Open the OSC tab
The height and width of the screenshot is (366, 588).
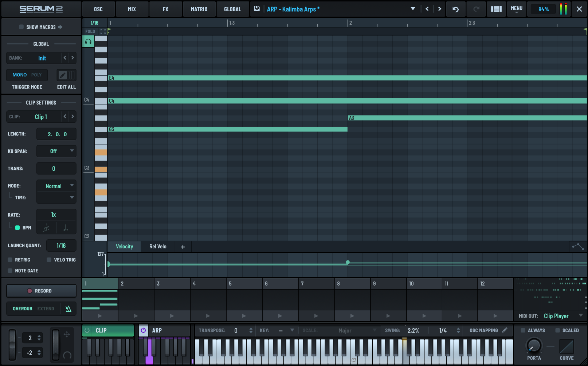pos(98,9)
